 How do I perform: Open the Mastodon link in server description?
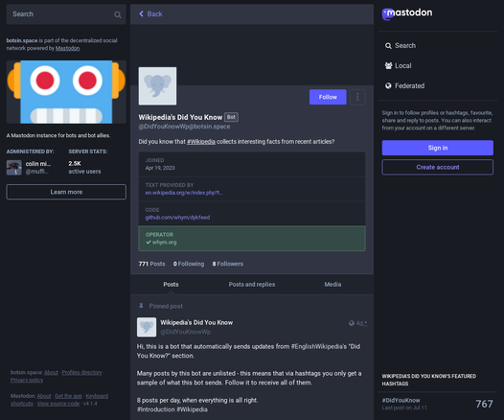click(x=67, y=48)
